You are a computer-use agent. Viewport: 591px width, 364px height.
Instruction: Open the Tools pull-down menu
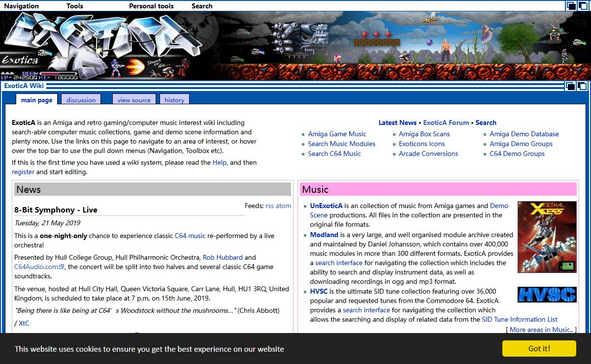pos(75,6)
